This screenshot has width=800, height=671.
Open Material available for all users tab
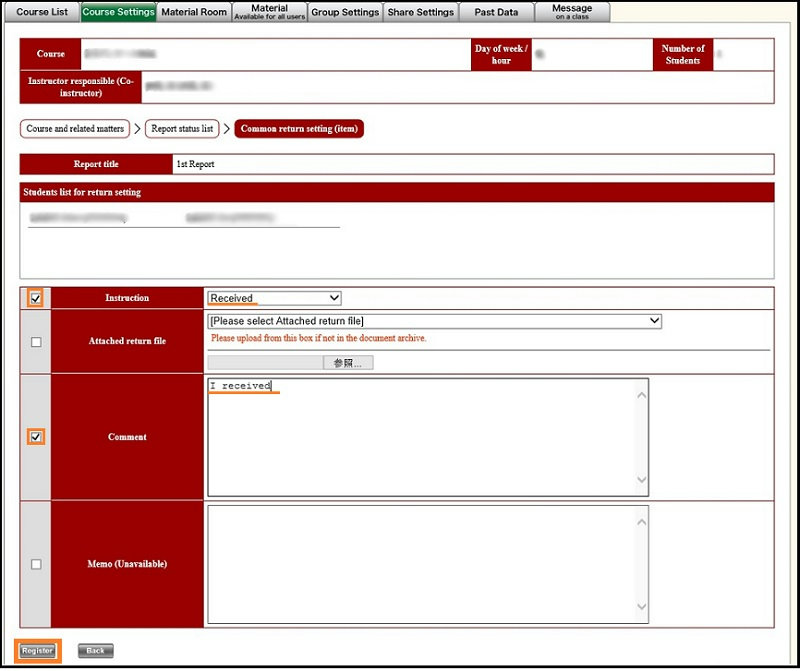coord(269,12)
